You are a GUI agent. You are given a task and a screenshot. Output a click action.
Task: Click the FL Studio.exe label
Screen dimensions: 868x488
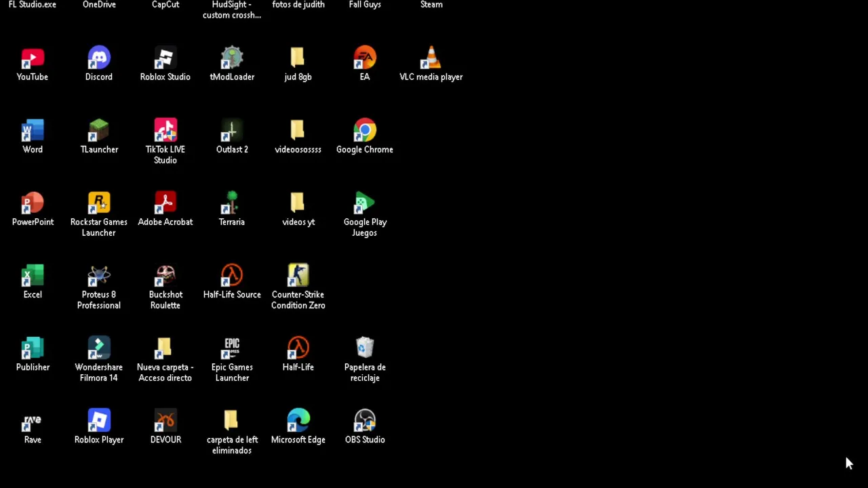click(33, 4)
